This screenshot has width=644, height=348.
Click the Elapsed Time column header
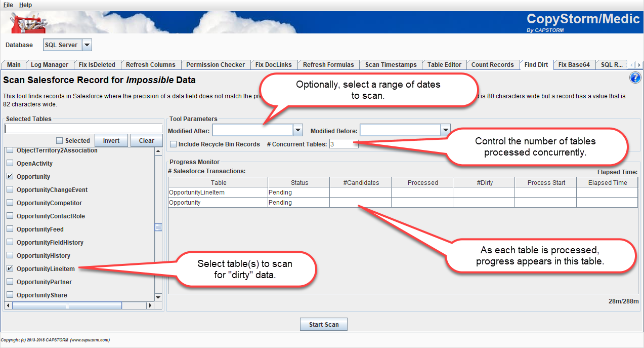(608, 183)
